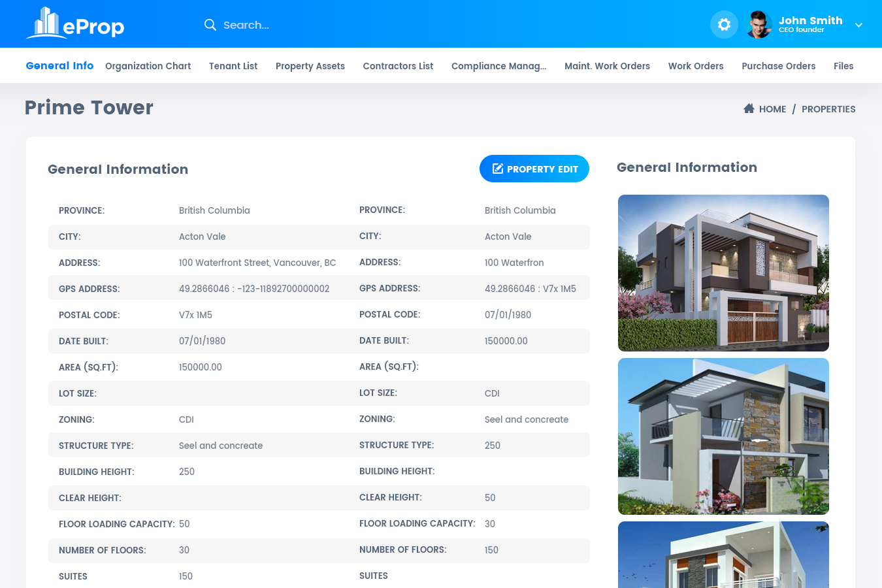Click the GPS value '49.2866046 : -123-11892700000002'
This screenshot has height=588, width=882.
[254, 289]
